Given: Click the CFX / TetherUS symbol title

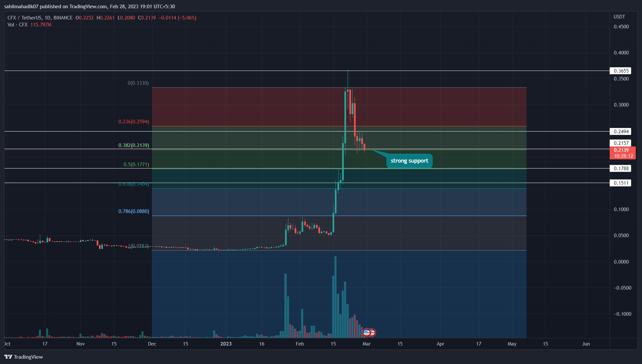Looking at the screenshot, I should 40,18.
